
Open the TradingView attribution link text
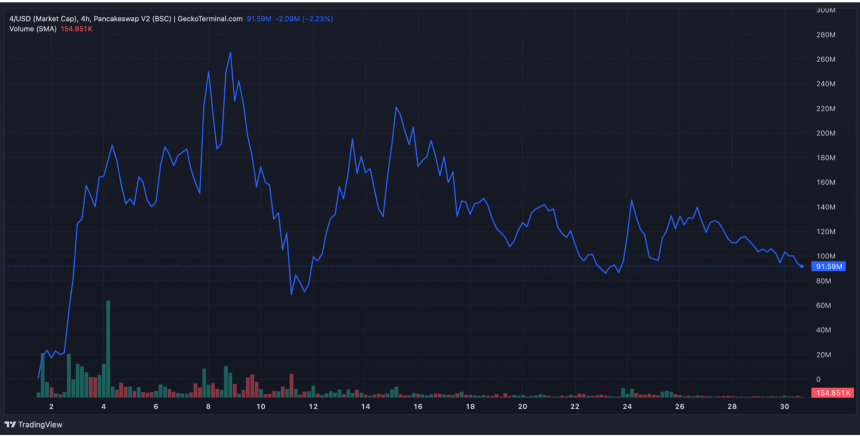[40, 424]
